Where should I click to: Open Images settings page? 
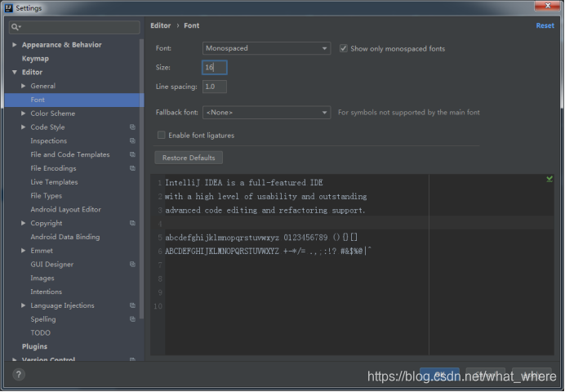click(42, 278)
